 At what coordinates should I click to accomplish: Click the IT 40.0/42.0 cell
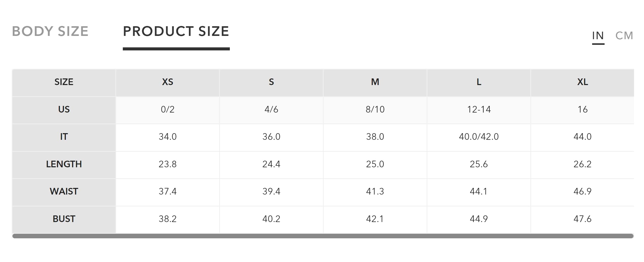coord(479,137)
